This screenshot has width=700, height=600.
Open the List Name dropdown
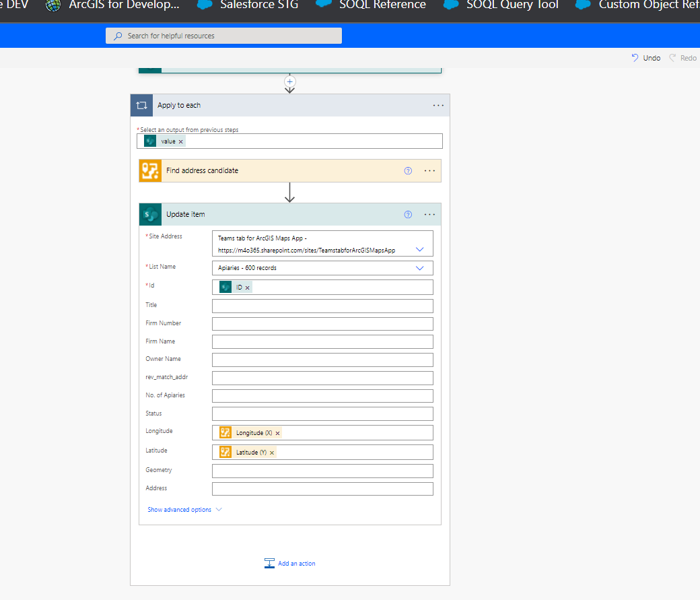(x=420, y=267)
